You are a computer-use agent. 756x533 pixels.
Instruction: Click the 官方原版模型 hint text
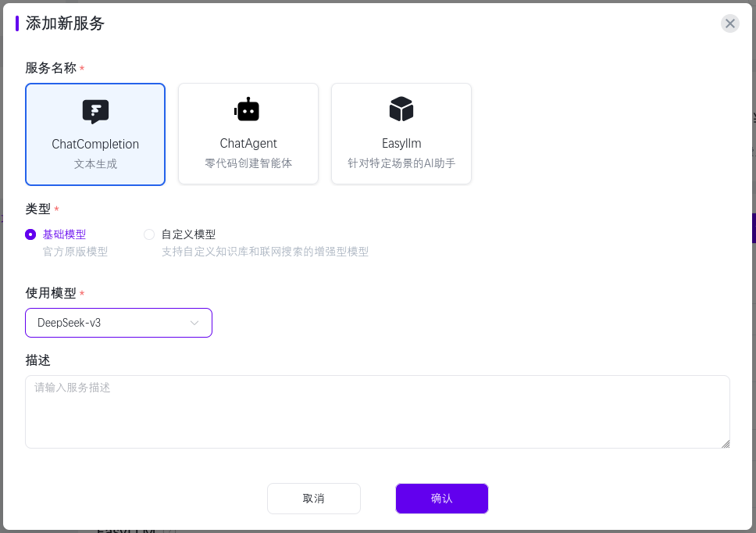75,252
